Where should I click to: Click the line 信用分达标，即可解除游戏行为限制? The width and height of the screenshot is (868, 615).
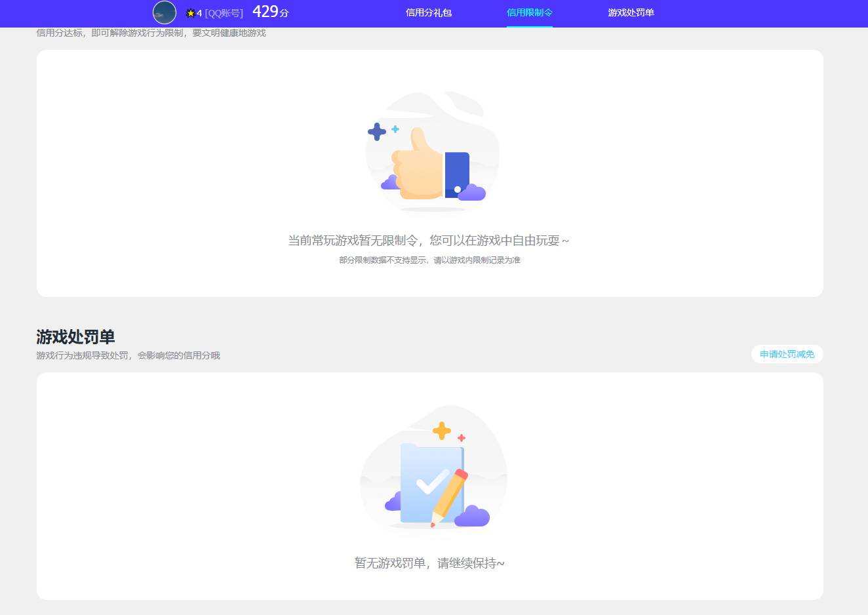109,33
